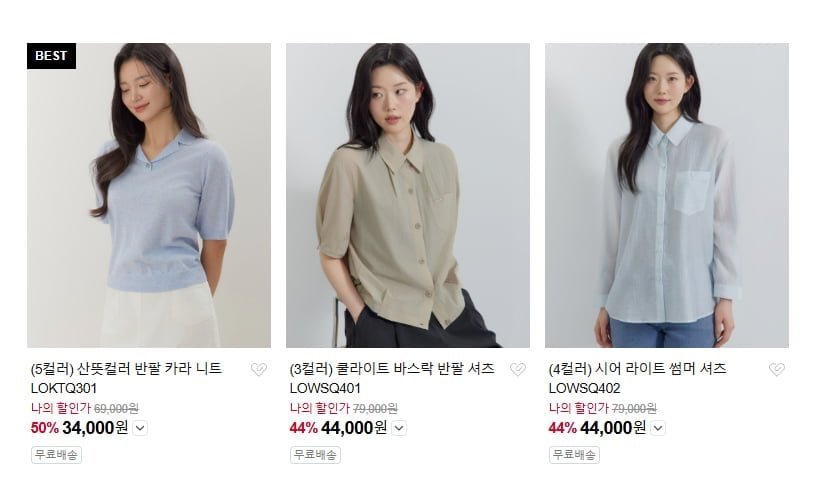Open the sheer light blue shirt image

667,195
